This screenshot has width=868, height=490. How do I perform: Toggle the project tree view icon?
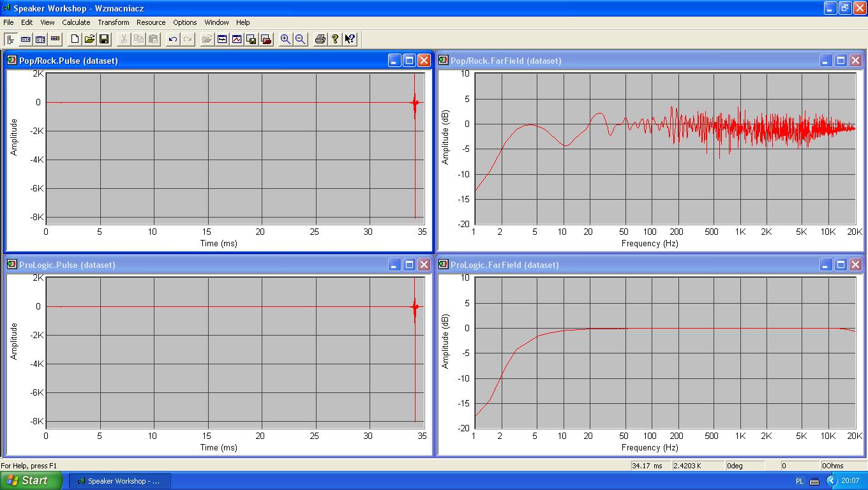(x=11, y=39)
